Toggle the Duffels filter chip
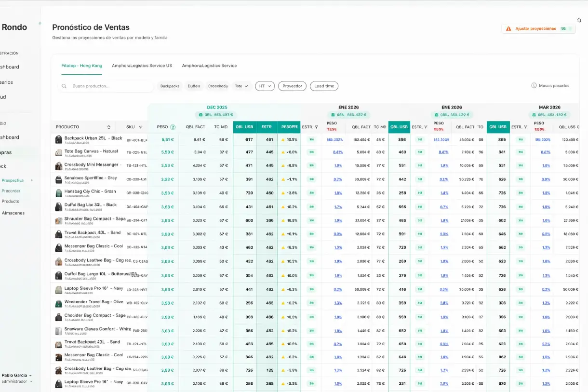 194,86
